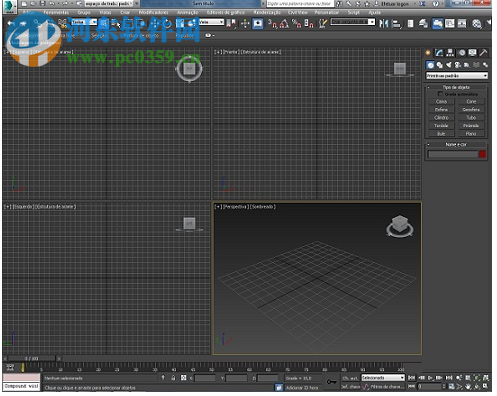Click the red object color swatch

click(482, 154)
